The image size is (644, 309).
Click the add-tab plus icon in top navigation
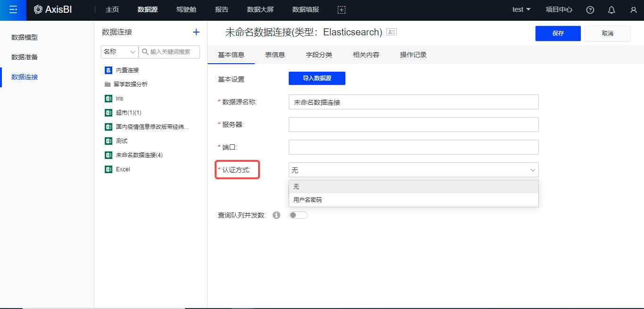[342, 10]
